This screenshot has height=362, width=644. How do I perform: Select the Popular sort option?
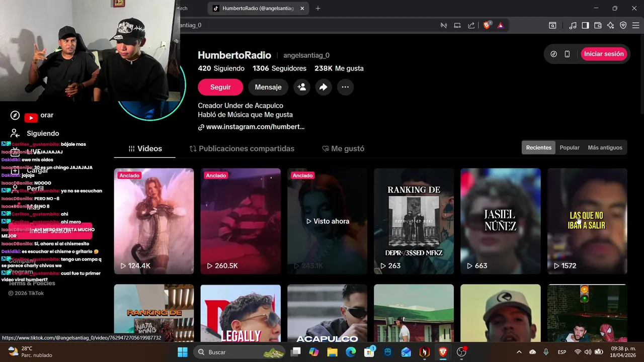[x=570, y=147]
